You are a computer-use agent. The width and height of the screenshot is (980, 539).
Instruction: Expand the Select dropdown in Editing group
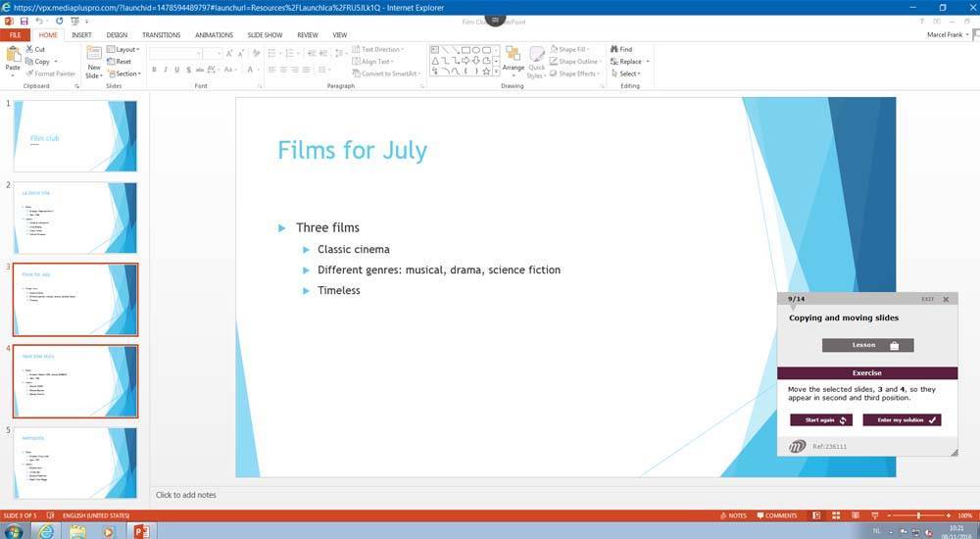pos(627,73)
